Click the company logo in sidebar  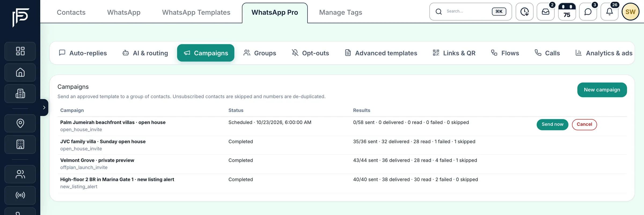pyautogui.click(x=21, y=17)
